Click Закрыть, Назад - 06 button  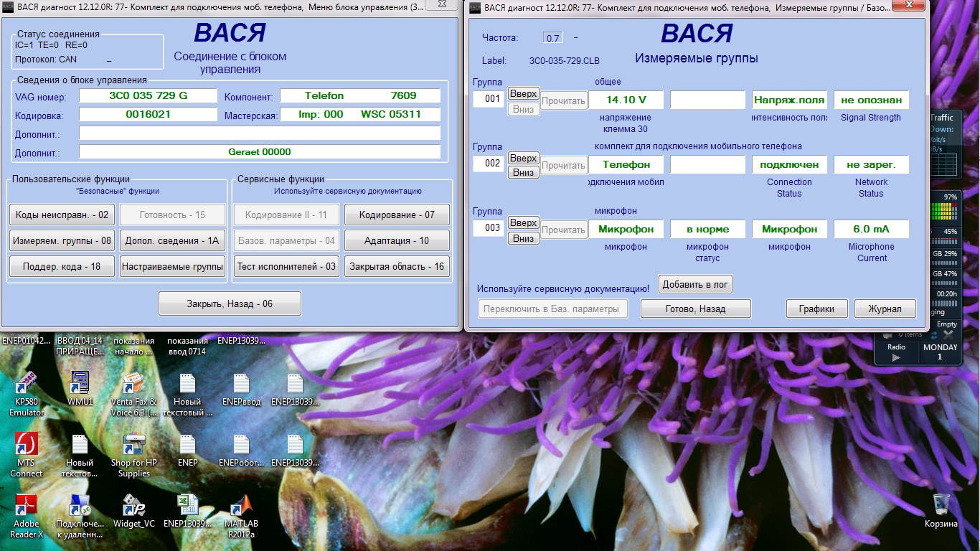230,303
